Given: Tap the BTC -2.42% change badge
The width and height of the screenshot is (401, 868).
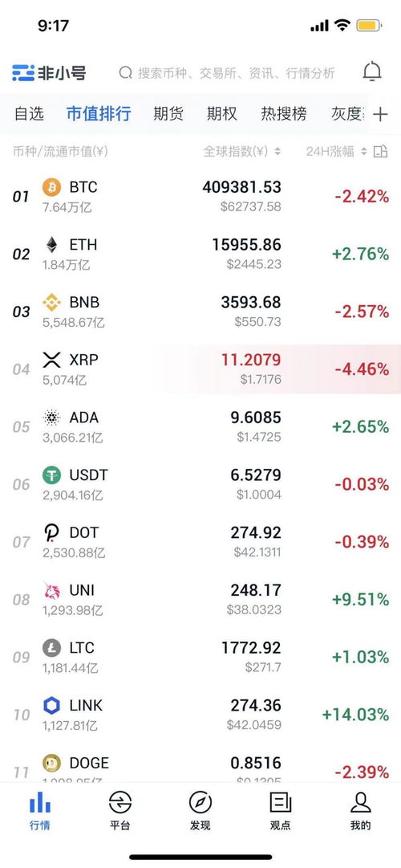Looking at the screenshot, I should point(361,197).
